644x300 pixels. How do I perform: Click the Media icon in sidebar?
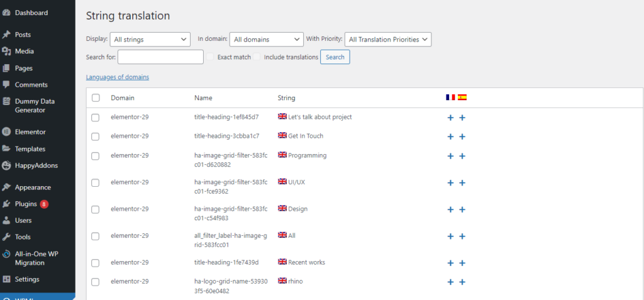[6, 52]
